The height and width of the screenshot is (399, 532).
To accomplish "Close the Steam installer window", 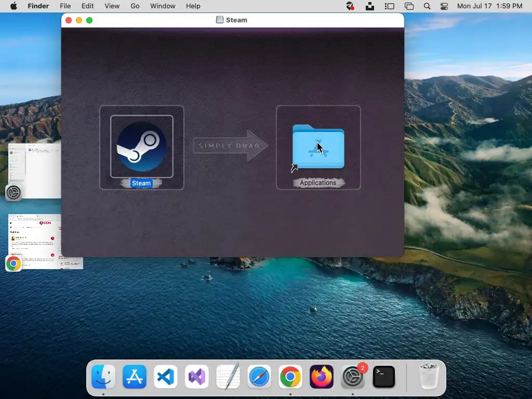I will tap(69, 20).
